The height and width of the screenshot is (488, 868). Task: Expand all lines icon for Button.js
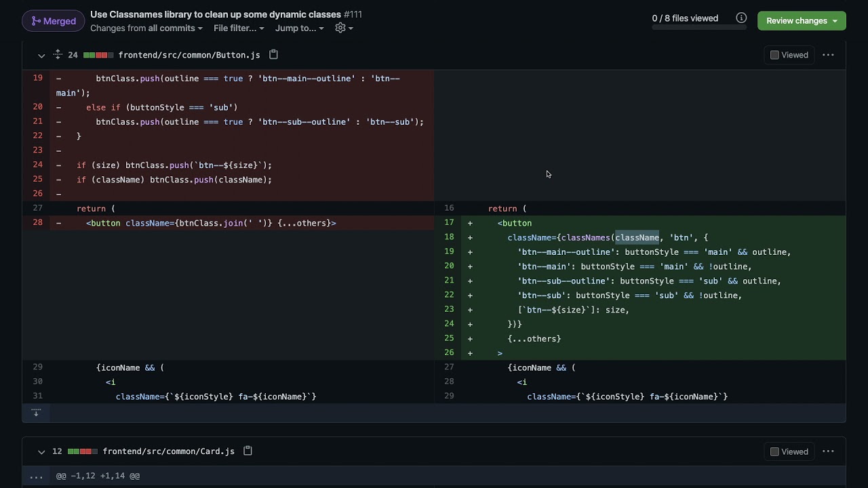pos(58,55)
